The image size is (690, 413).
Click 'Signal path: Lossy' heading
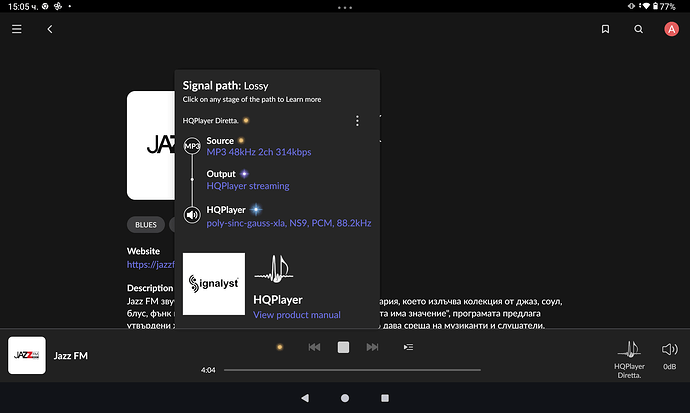[225, 86]
